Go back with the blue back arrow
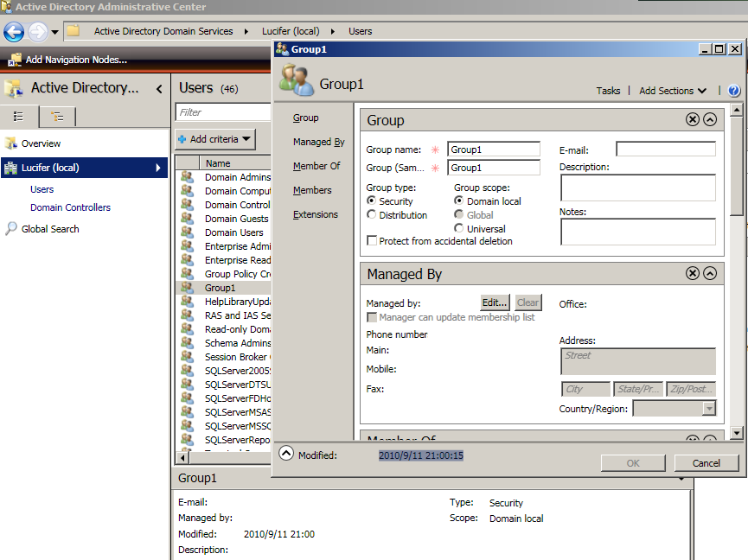Viewport: 748px width, 560px height. tap(13, 32)
